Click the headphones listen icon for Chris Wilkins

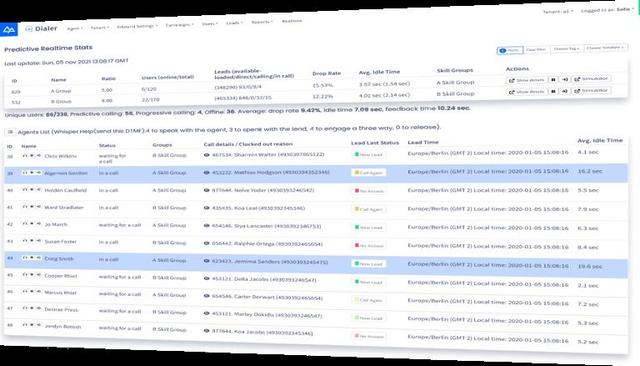(x=25, y=156)
